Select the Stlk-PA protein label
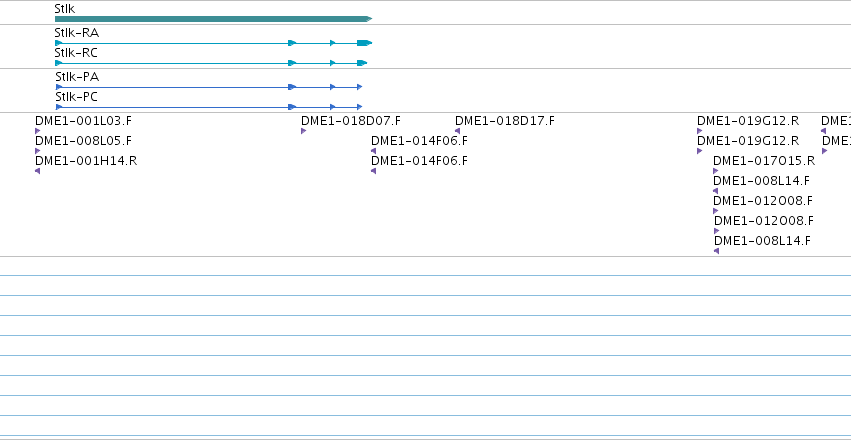Screen dimensions: 851x440 click(x=77, y=77)
